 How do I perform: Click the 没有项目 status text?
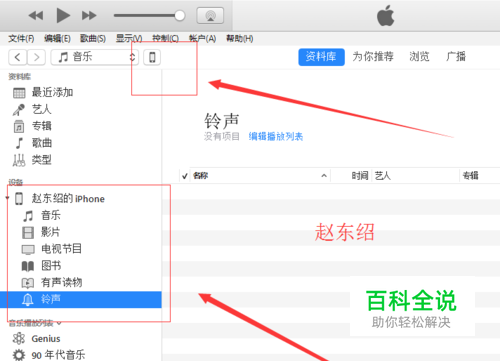click(x=222, y=136)
